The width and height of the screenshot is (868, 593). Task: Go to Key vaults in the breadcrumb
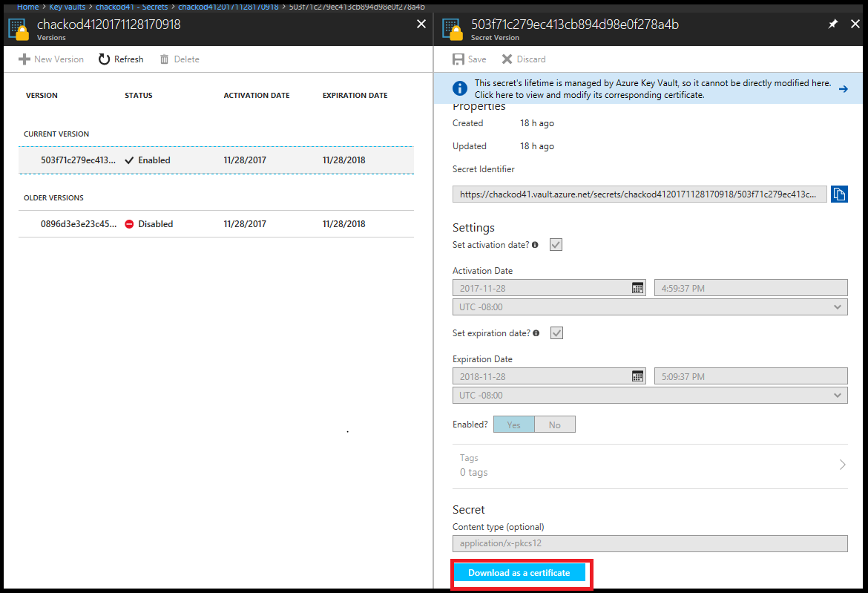(x=67, y=7)
